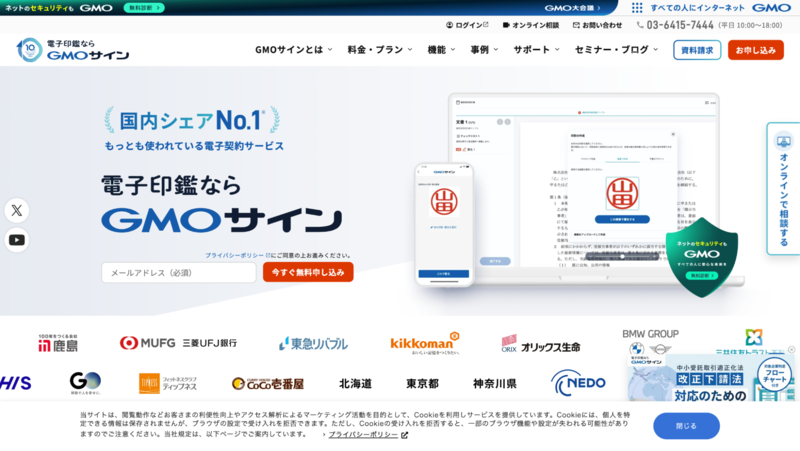Click the 無料診断 pill in the top bar
The width and height of the screenshot is (800, 451).
144,8
